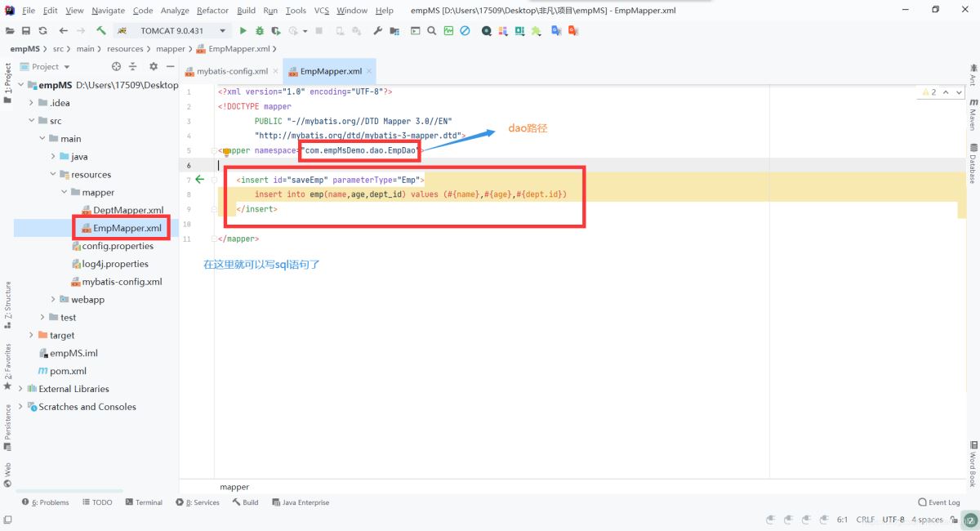Run the Tomcat configuration with green play button
The image size is (980, 531).
pyautogui.click(x=243, y=31)
